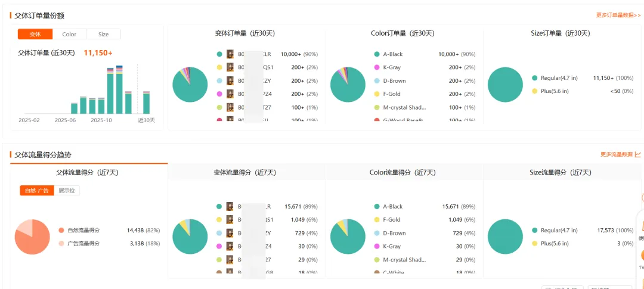Click the M-crystal Shad... legend dot in Color订单量
The width and height of the screenshot is (644, 289).
(x=377, y=107)
